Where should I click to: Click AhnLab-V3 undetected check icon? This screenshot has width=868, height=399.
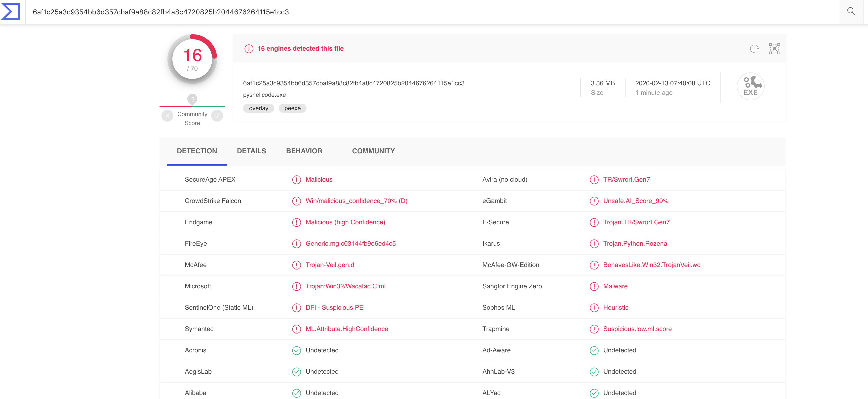(x=594, y=372)
